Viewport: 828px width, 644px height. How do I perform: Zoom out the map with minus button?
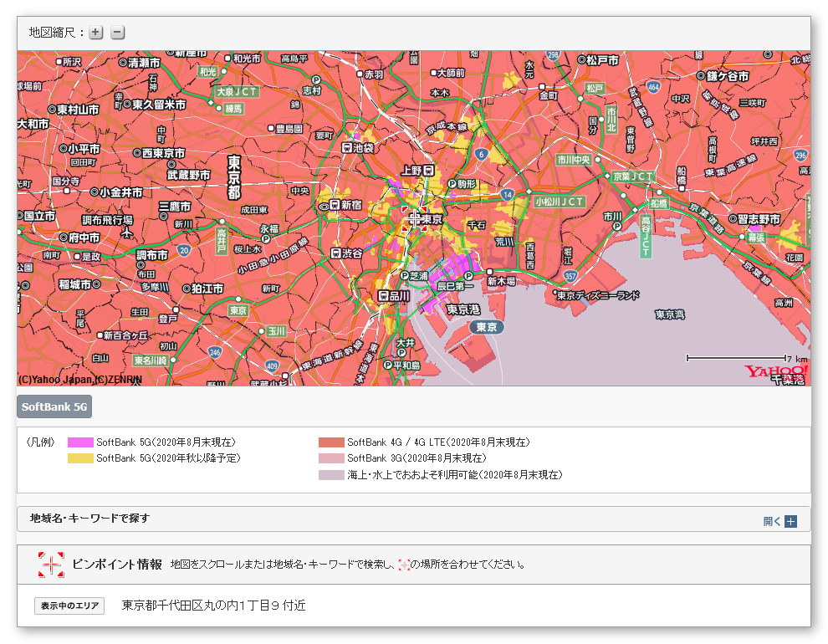117,32
